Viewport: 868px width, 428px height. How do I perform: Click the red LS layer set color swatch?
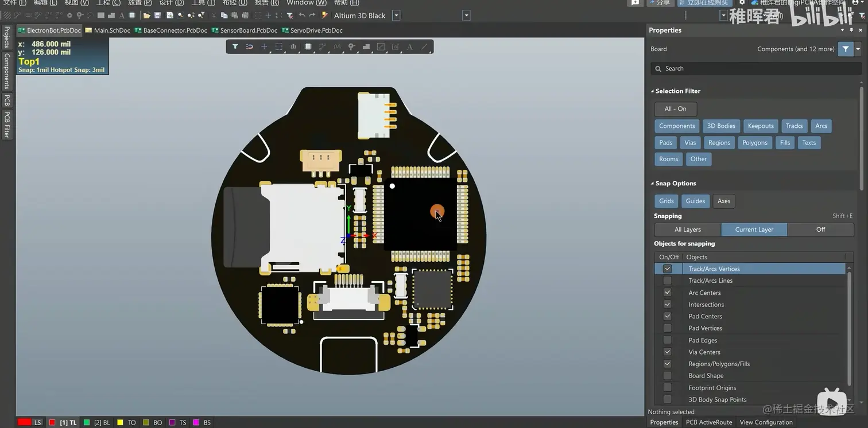[x=25, y=422]
